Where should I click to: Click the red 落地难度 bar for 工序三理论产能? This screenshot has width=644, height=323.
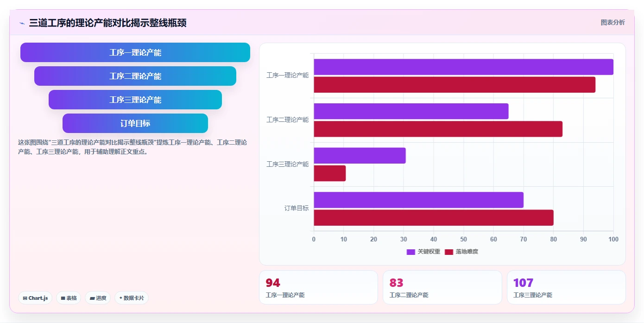point(330,173)
